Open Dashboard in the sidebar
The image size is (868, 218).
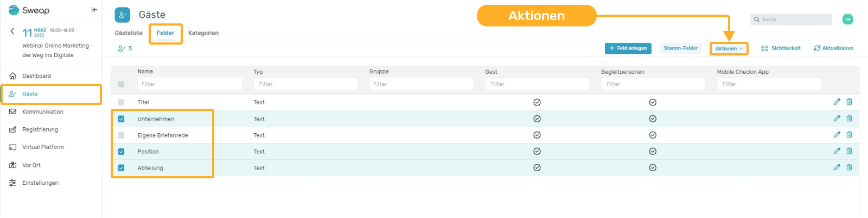36,76
